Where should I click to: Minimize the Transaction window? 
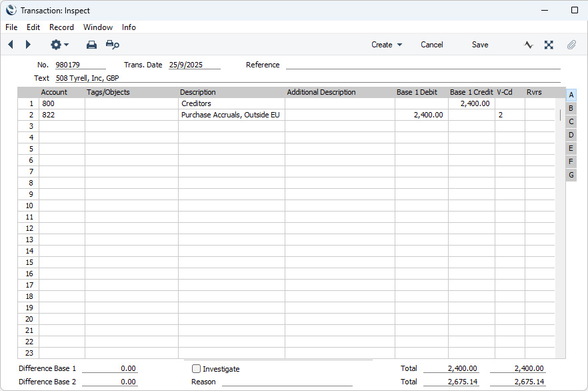545,10
